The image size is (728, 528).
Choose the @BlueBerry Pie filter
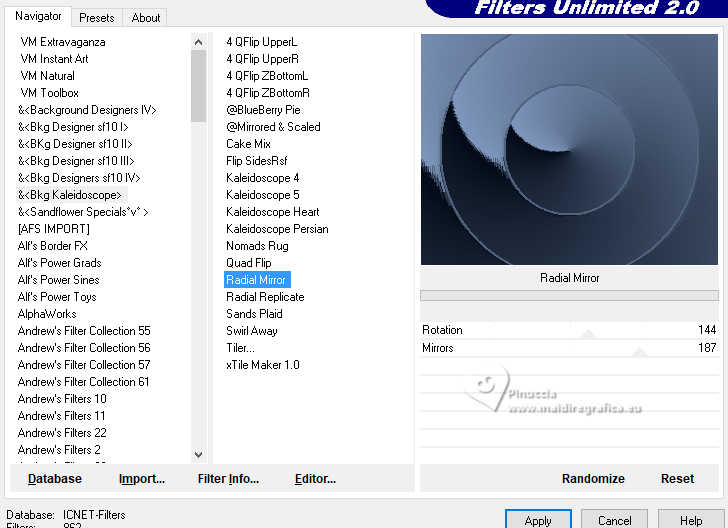[263, 110]
